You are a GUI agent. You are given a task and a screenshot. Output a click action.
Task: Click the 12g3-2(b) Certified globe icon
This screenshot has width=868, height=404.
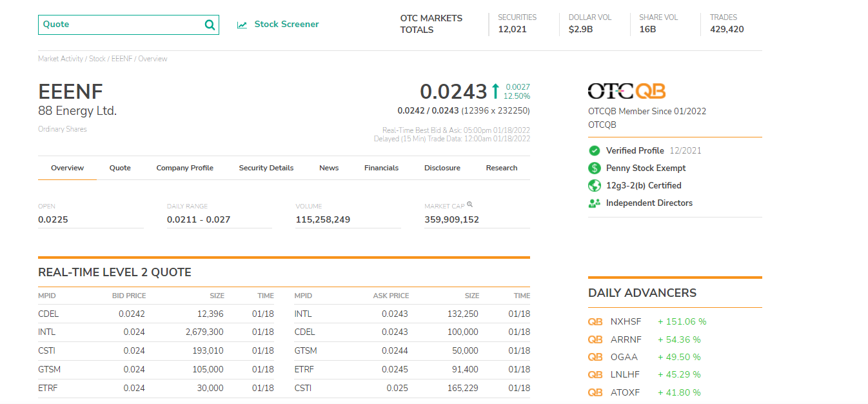pyautogui.click(x=595, y=185)
